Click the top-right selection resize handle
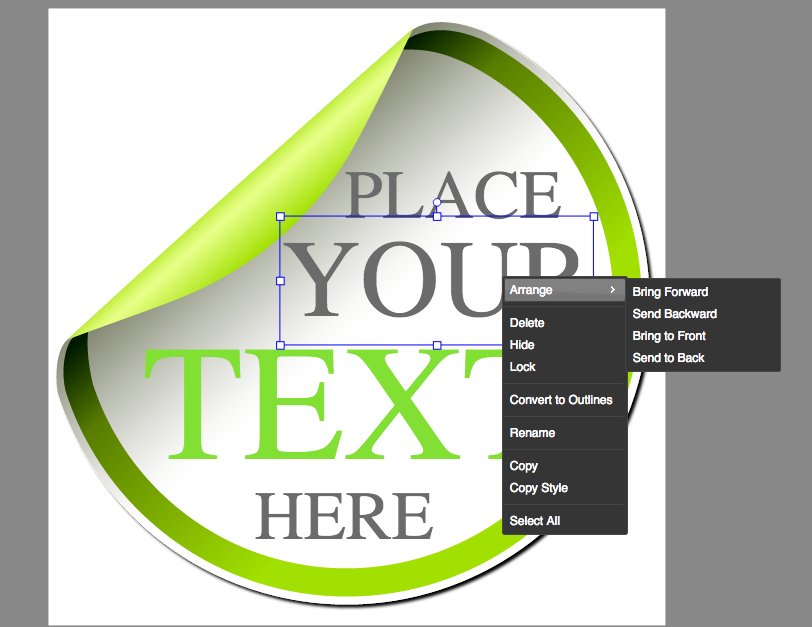The image size is (812, 627). 594,216
